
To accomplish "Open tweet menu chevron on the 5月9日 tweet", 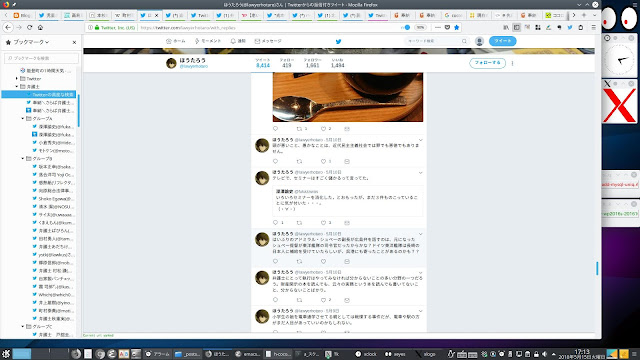I will click(x=420, y=311).
